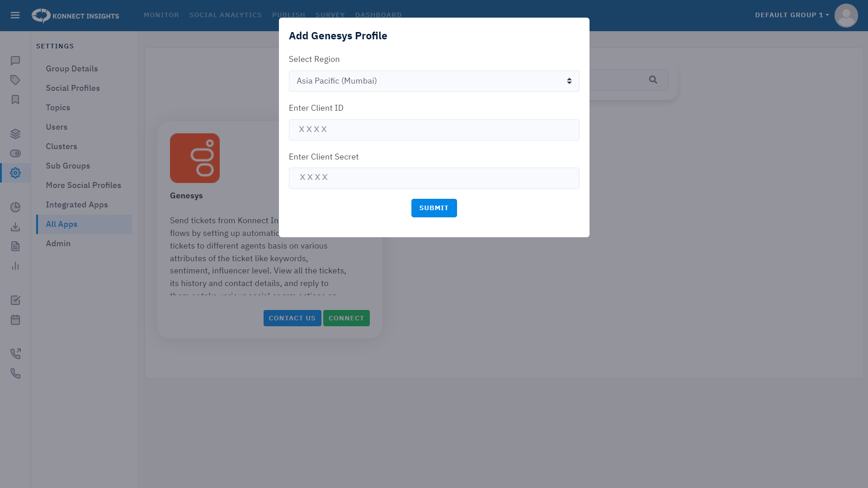Viewport: 868px width, 488px height.
Task: Focus the Enter Client Secret field
Action: (x=434, y=178)
